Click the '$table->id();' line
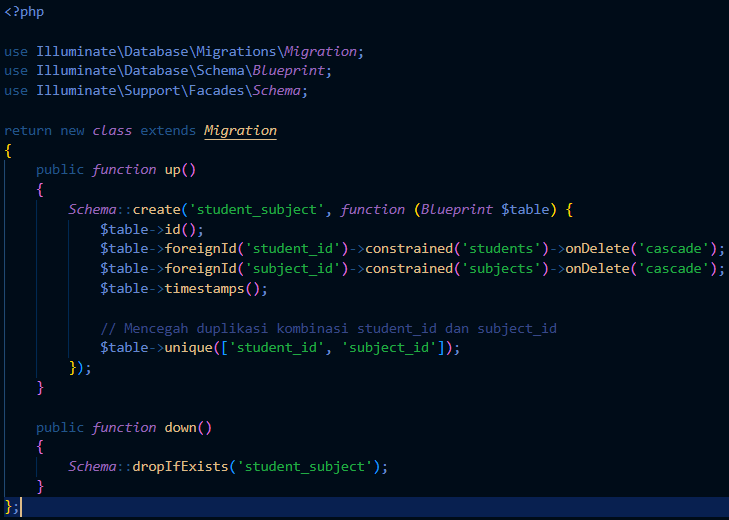This screenshot has height=520, width=729. point(152,230)
